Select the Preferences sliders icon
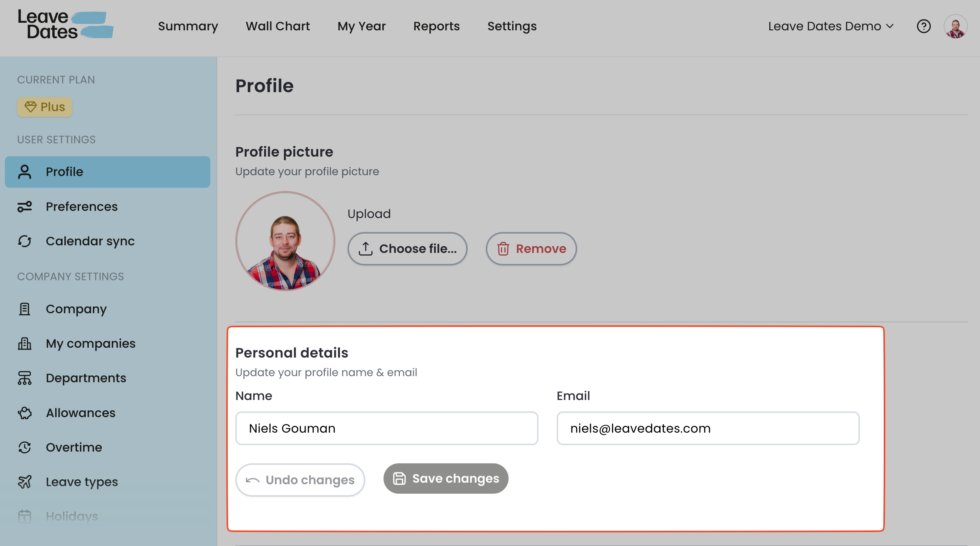Screen dimensions: 980x546 [25, 207]
